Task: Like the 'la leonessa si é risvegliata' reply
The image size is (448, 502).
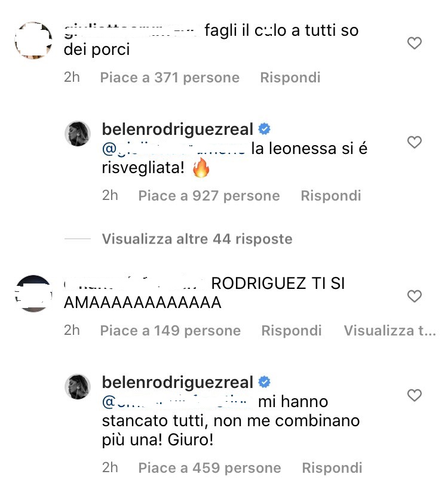Action: pyautogui.click(x=414, y=142)
